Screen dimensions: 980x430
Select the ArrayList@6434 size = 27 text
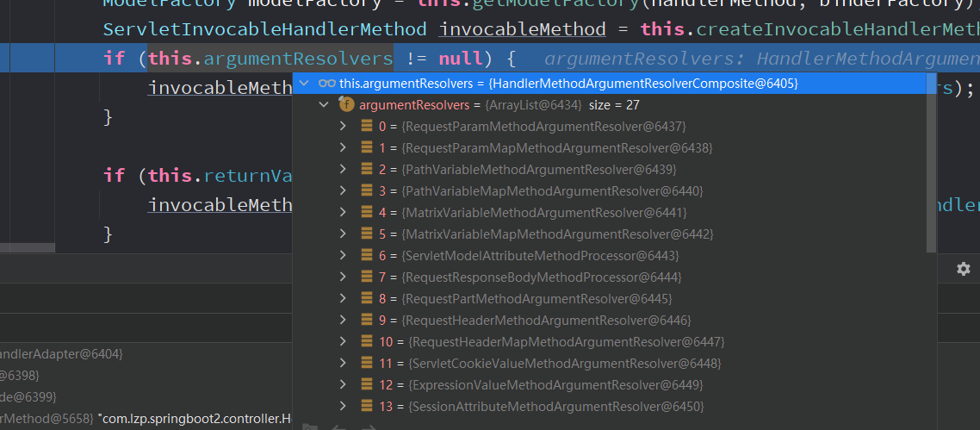(x=561, y=105)
